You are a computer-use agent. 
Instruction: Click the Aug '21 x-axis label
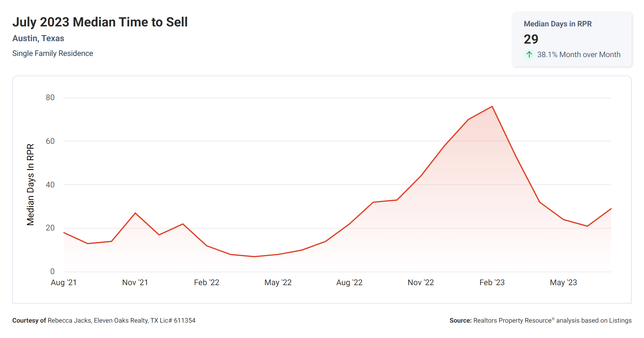tap(64, 282)
